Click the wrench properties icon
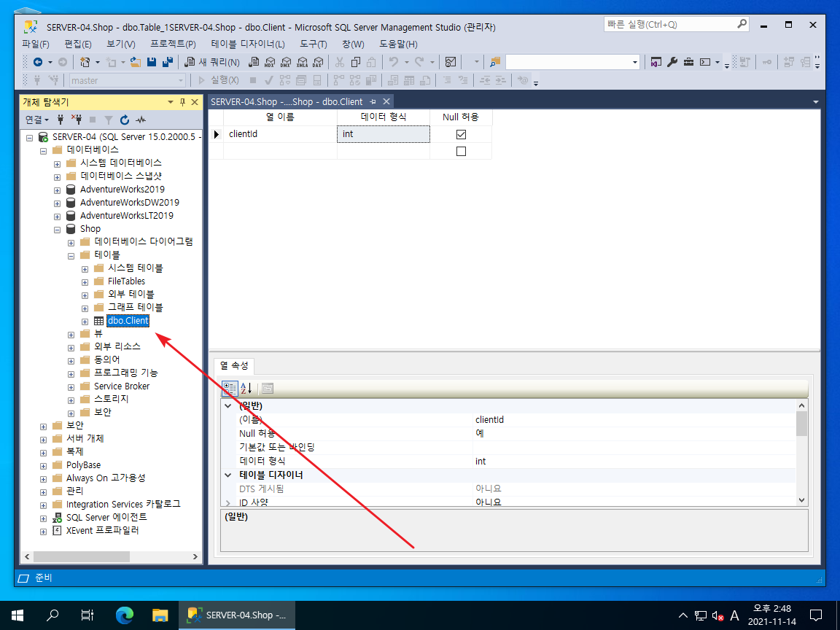 click(672, 62)
